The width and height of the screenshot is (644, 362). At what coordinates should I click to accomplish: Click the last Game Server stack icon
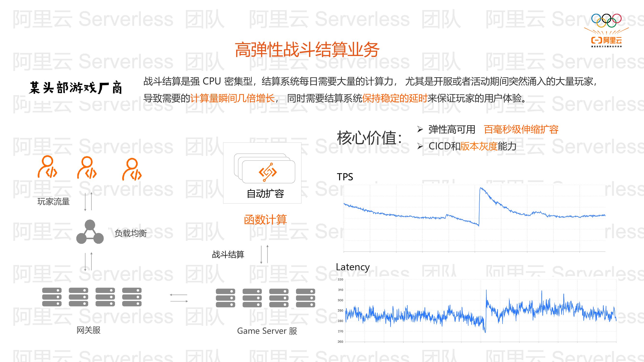pos(305,298)
